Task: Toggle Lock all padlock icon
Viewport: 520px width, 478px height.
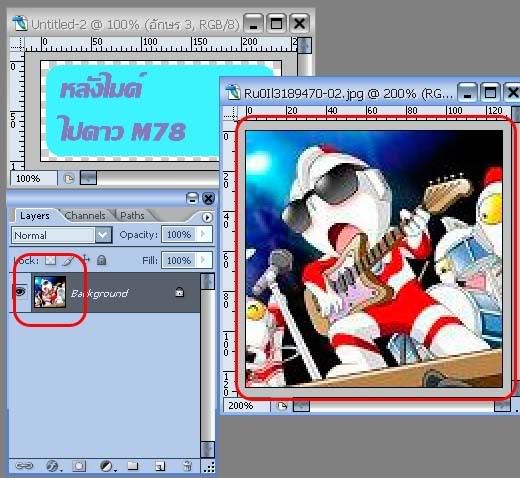Action: click(101, 260)
